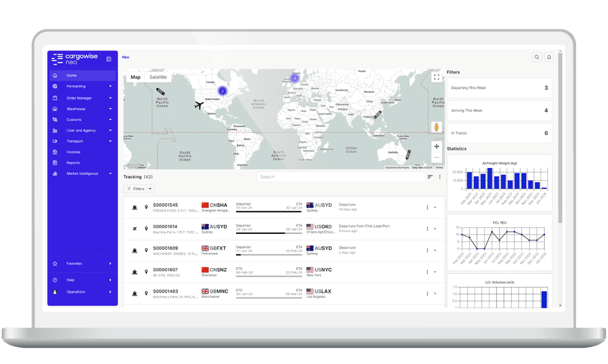This screenshot has width=608, height=364.
Task: Click the tracking Search input field
Action: tap(340, 177)
